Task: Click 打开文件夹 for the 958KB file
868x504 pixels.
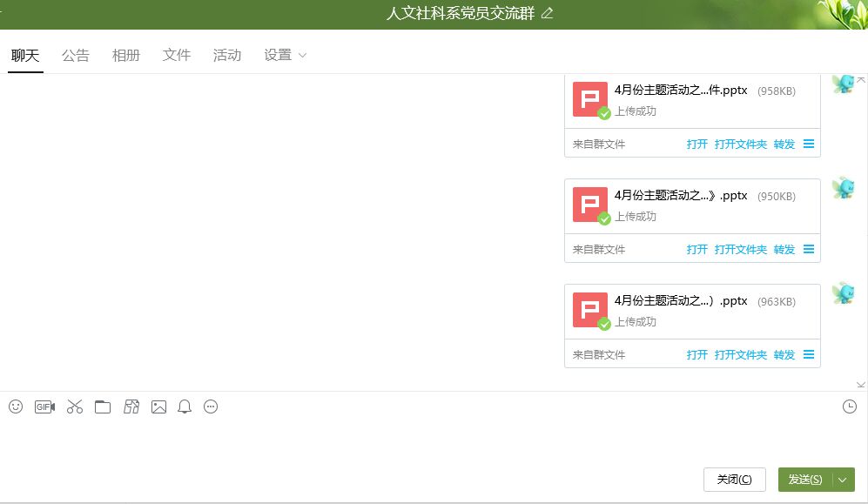Action: (741, 144)
